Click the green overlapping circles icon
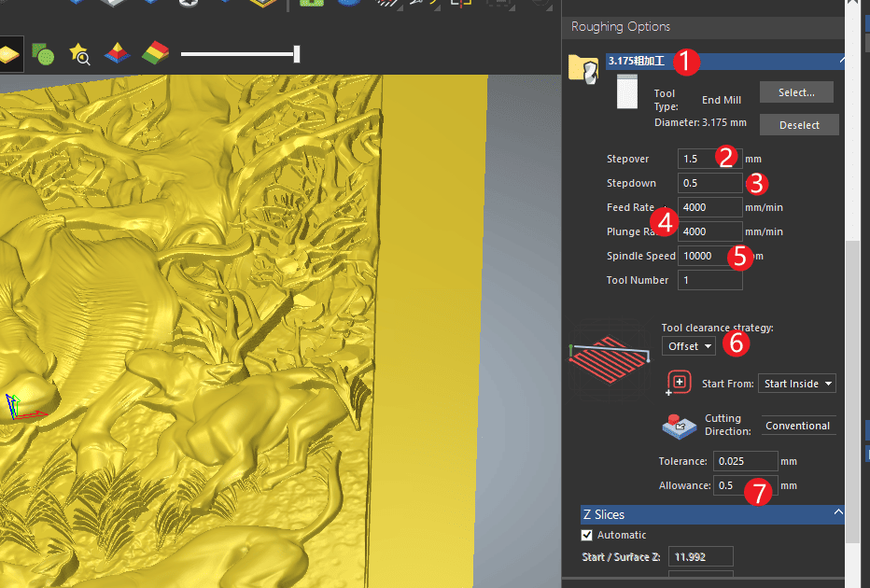Viewport: 870px width, 588px height. point(43,54)
